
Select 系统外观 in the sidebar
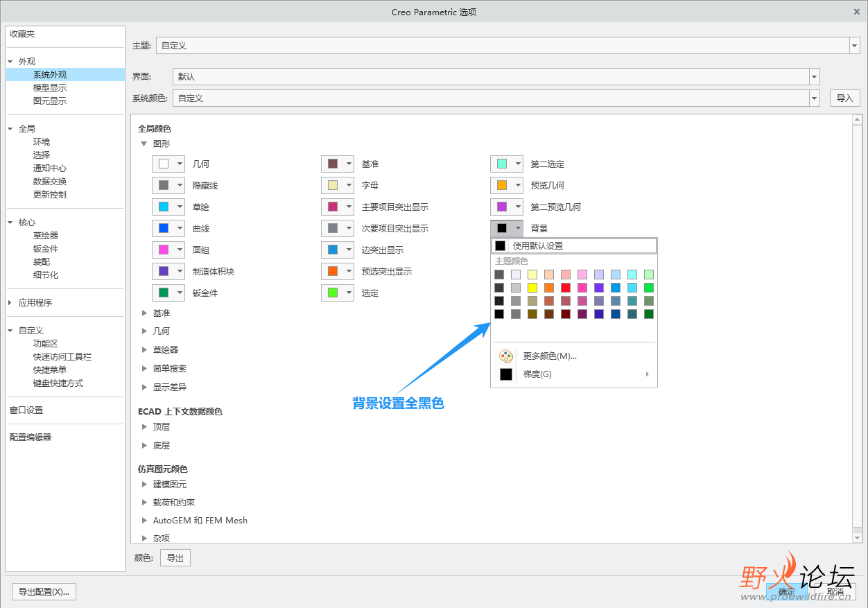coord(50,75)
